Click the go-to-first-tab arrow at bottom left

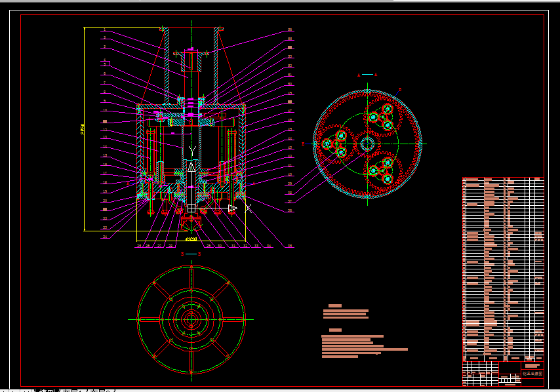[4, 390]
